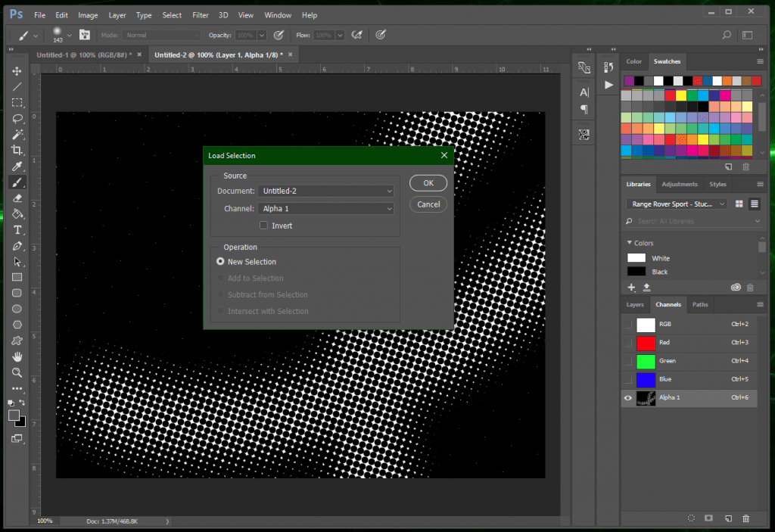
Task: Select the New Selection radio button
Action: 220,262
